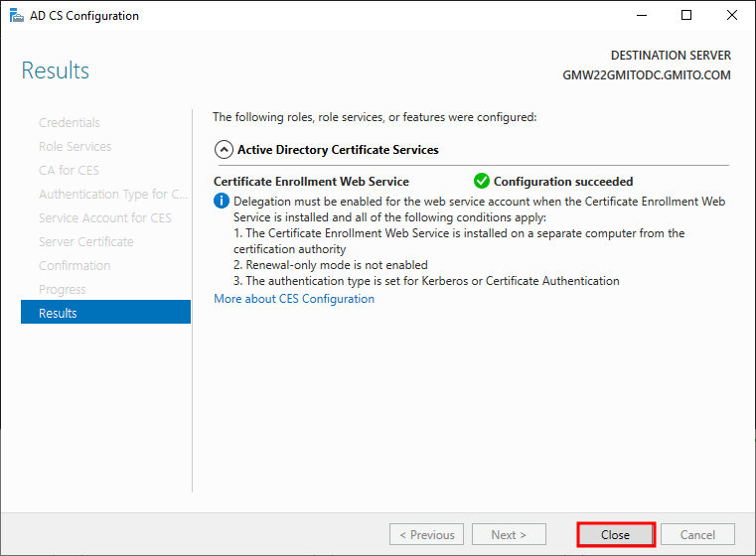The height and width of the screenshot is (556, 756).
Task: Click GMW22GMITODC.GMITO.COM server name
Action: pyautogui.click(x=647, y=75)
